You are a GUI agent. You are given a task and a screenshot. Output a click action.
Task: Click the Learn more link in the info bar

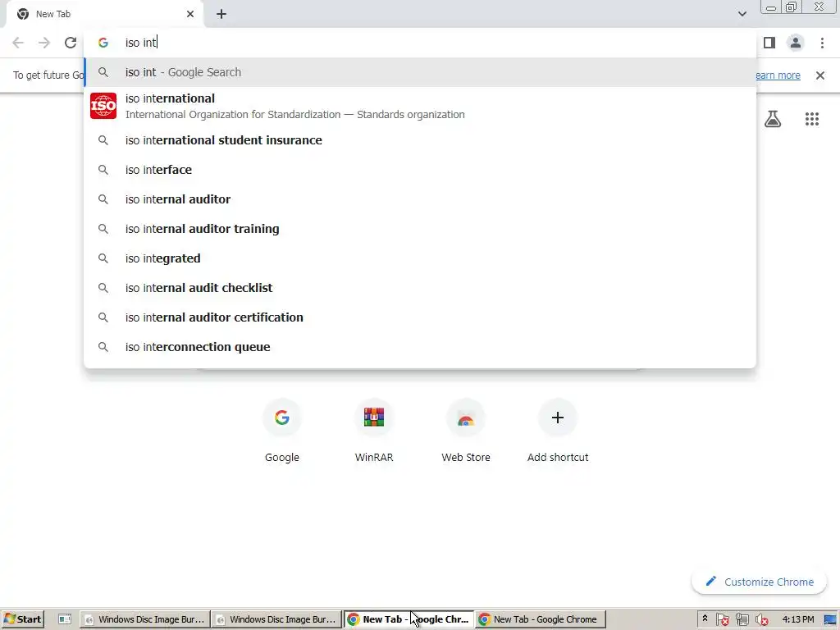click(778, 75)
